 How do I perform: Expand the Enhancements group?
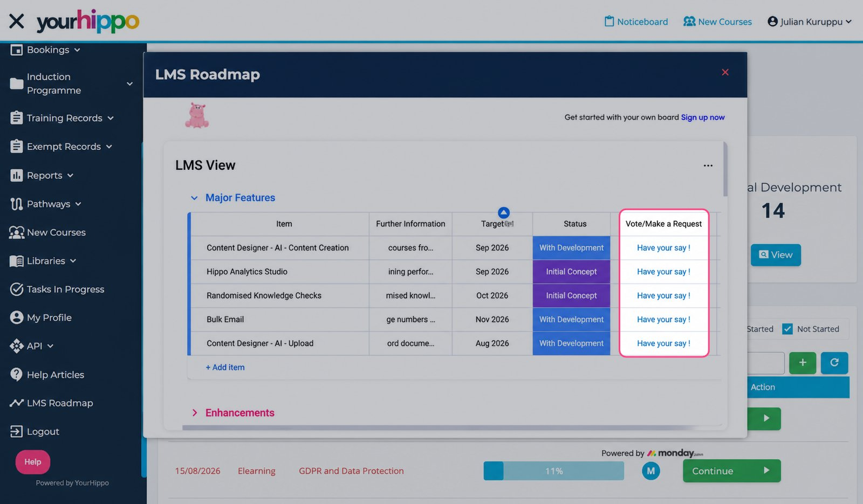[195, 413]
